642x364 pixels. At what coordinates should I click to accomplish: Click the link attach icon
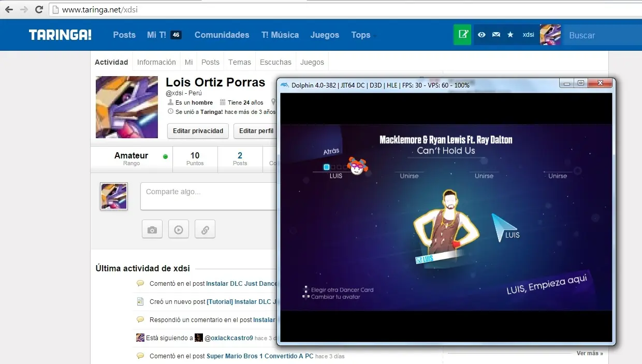[205, 229]
